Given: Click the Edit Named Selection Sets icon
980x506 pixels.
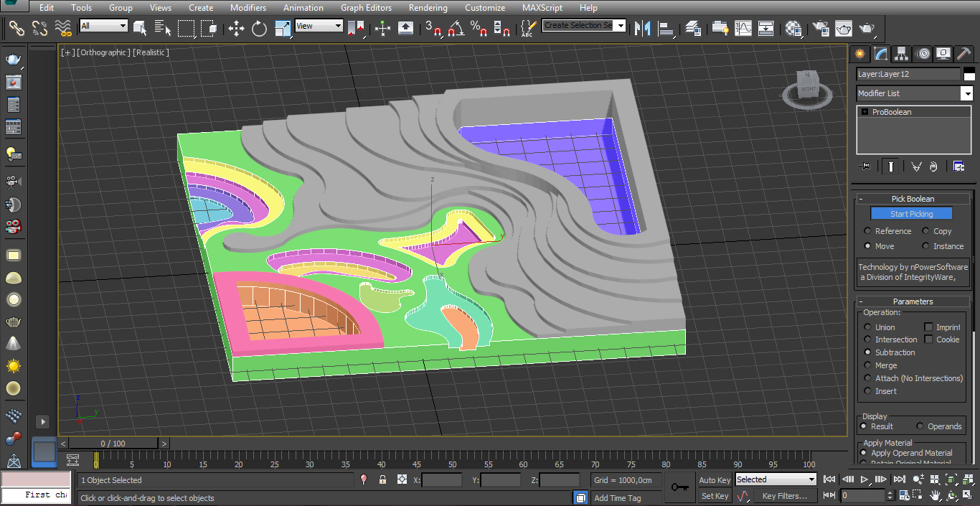Looking at the screenshot, I should pyautogui.click(x=528, y=28).
